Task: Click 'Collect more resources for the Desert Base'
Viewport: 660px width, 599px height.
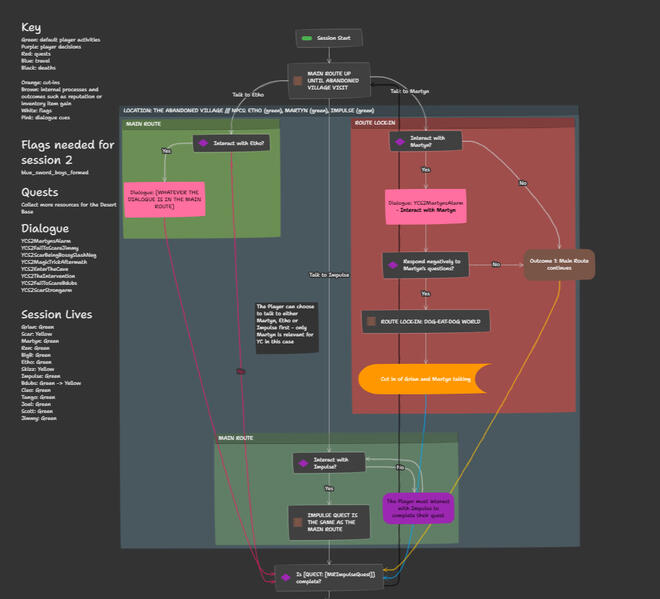Action: click(x=69, y=208)
